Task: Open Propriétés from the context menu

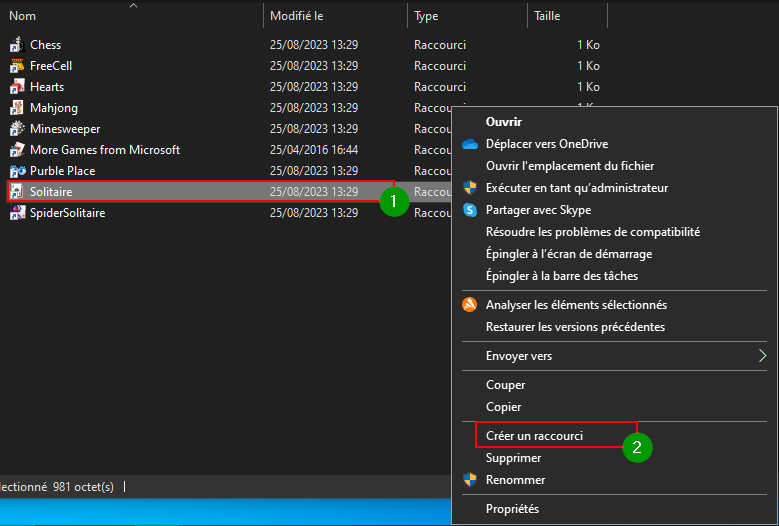Action: [512, 509]
